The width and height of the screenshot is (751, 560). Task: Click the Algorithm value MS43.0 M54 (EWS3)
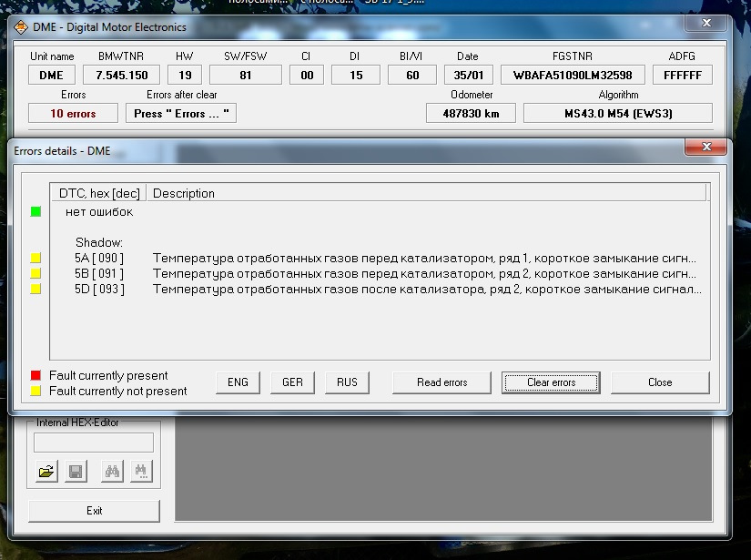618,114
